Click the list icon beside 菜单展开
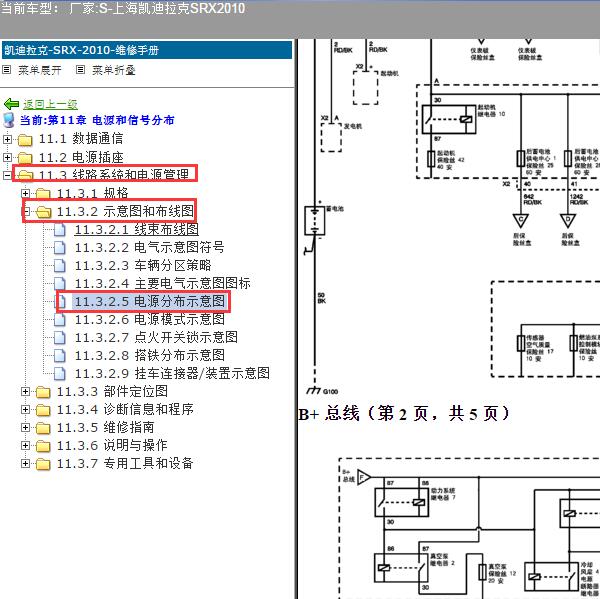The height and width of the screenshot is (599, 600). pyautogui.click(x=7, y=70)
